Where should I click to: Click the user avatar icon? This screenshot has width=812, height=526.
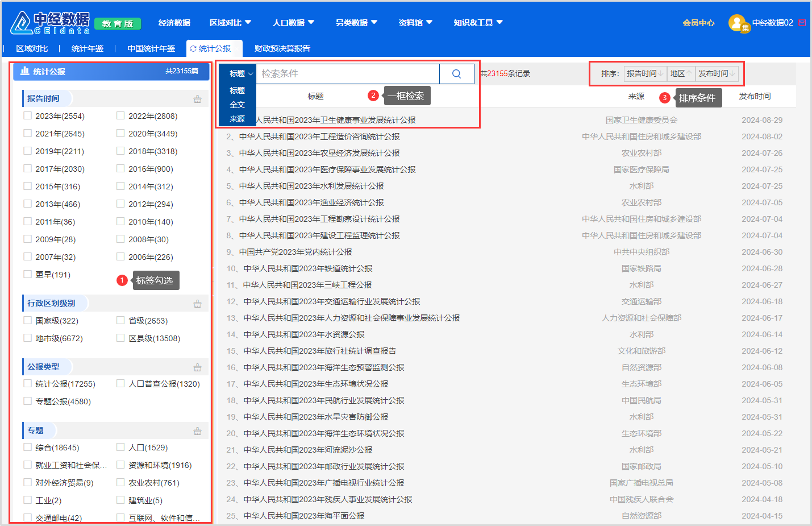(x=737, y=23)
